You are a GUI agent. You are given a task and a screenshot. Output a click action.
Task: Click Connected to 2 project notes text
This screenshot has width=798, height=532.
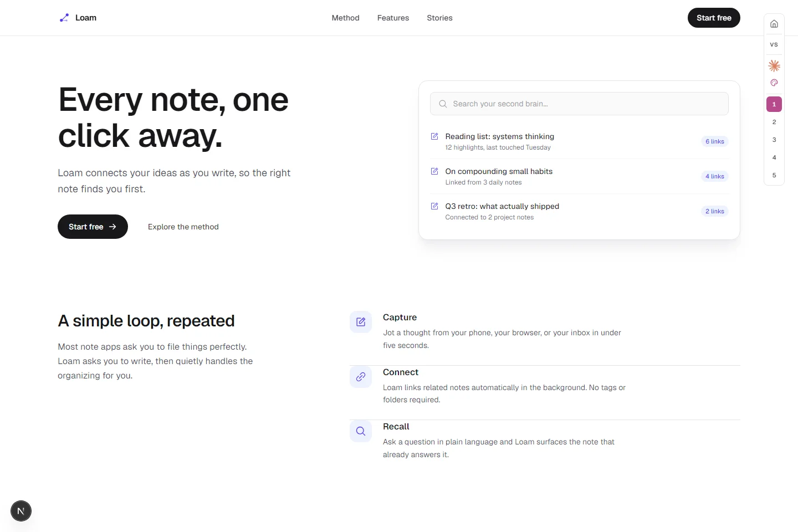click(x=490, y=217)
